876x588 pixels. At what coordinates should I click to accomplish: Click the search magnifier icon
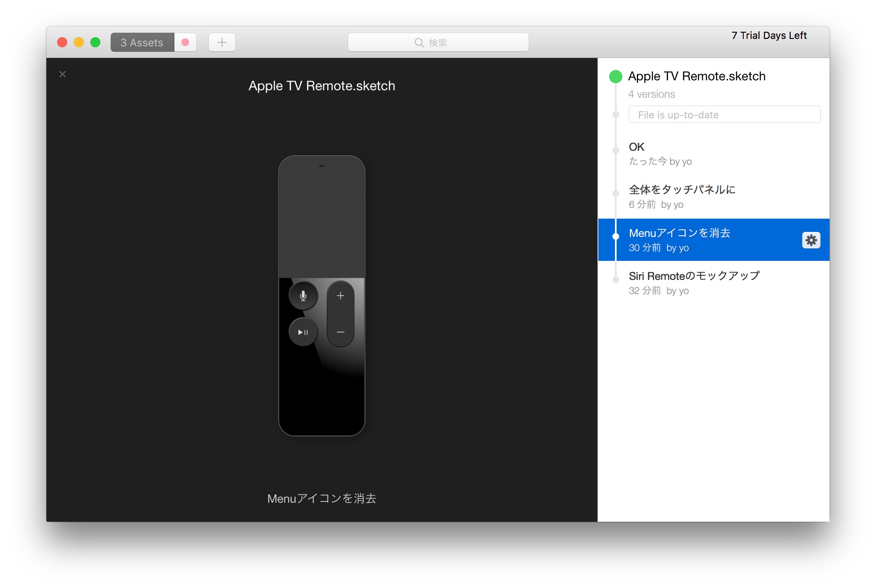419,43
